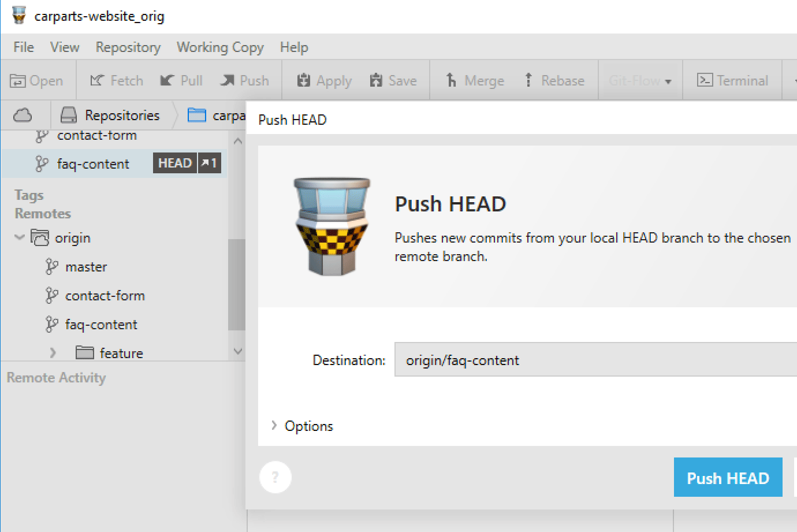The image size is (797, 532).
Task: Click the Apply stash icon
Action: 323,80
